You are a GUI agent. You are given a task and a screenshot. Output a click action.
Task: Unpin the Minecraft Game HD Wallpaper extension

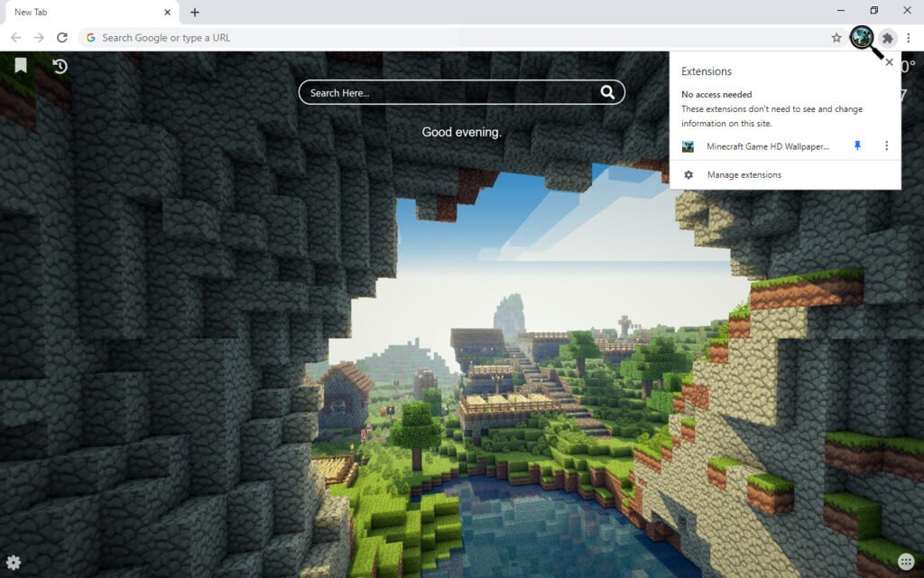coord(857,145)
